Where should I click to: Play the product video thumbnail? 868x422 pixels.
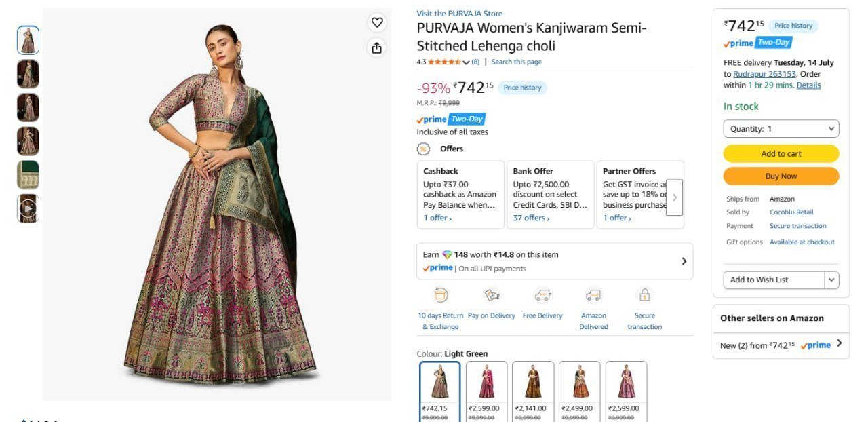pyautogui.click(x=28, y=208)
